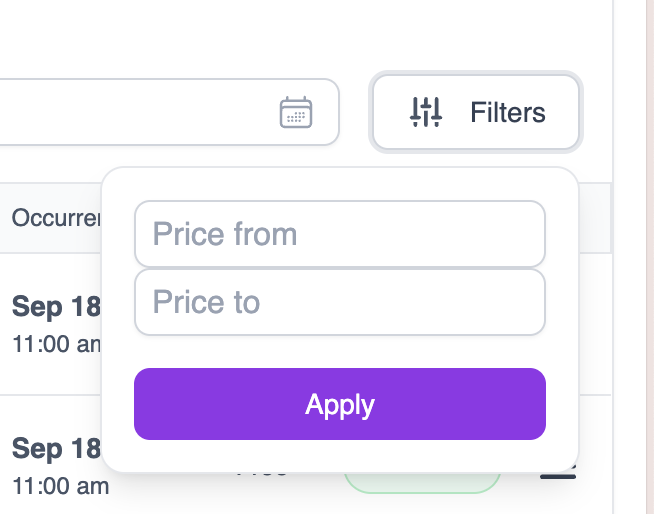
Task: Click the sliders icon in Filters button
Action: pyautogui.click(x=425, y=112)
